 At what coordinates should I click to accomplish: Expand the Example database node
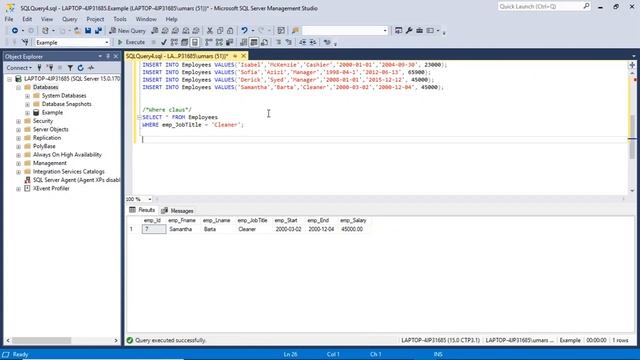tap(27, 113)
